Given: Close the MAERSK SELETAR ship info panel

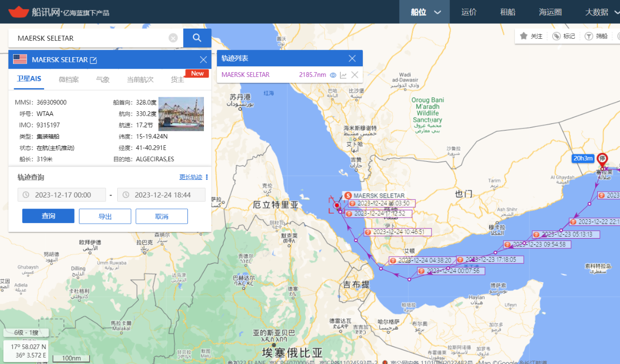Looking at the screenshot, I should point(203,60).
